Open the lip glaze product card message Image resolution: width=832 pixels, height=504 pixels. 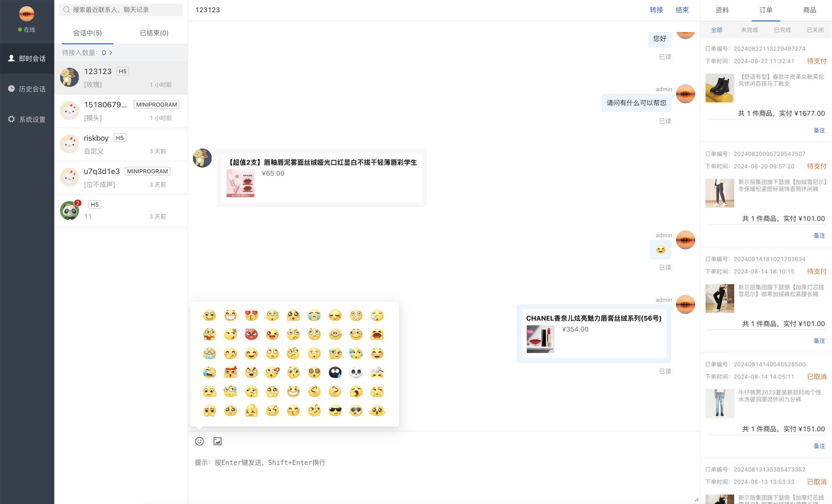322,178
